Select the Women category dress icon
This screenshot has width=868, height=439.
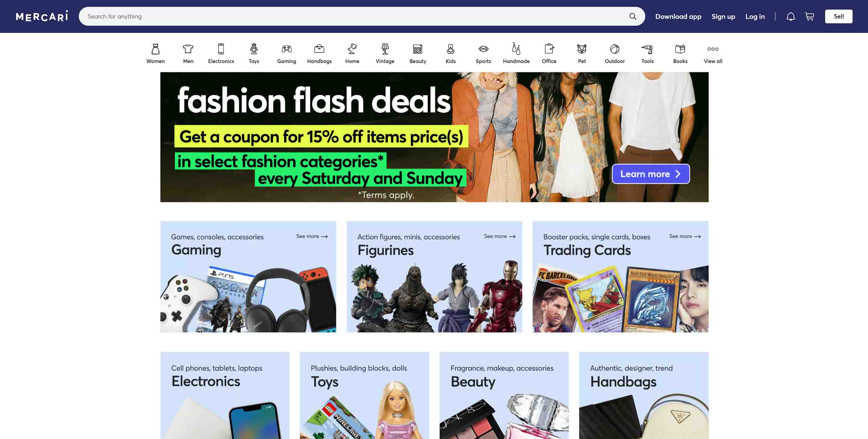(x=156, y=49)
